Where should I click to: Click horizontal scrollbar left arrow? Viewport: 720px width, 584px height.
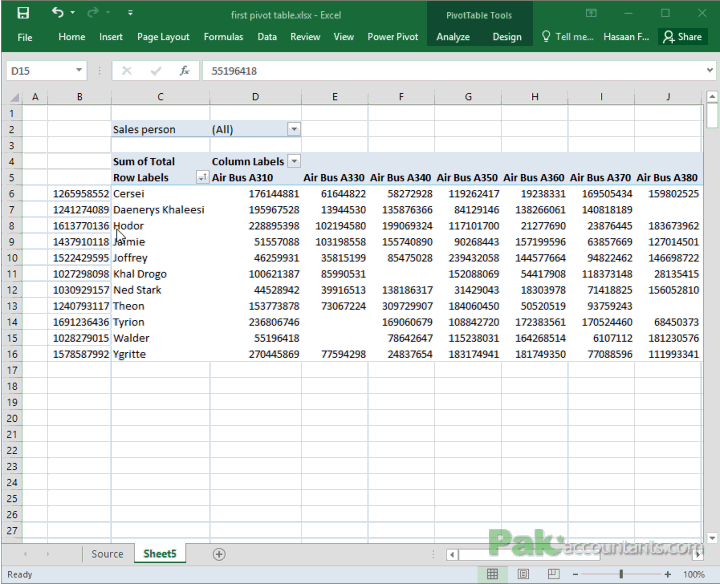point(452,555)
